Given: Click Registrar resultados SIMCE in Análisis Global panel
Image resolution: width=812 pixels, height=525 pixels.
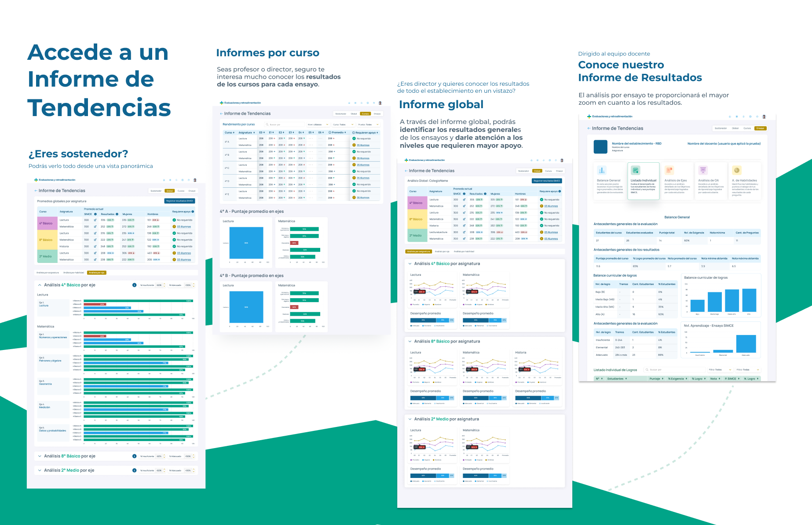Looking at the screenshot, I should tap(546, 181).
